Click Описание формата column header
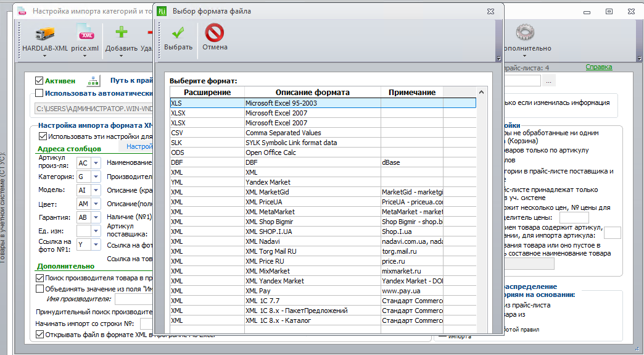Screen dimensions: 644x355 coord(313,93)
